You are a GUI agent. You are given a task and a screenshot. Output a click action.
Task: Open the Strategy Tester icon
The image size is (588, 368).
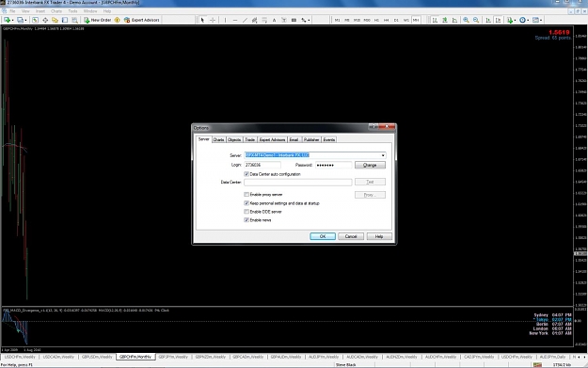click(x=74, y=20)
